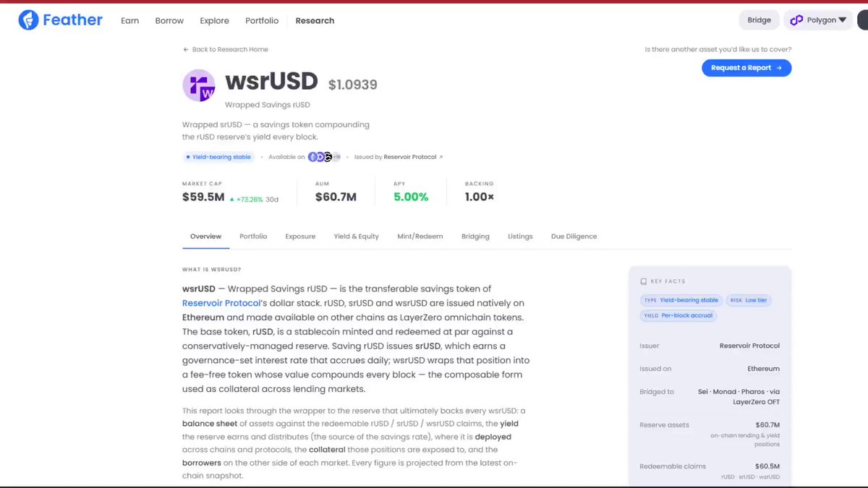Go to the Explore page
Viewport: 868px width, 488px height.
coord(214,21)
